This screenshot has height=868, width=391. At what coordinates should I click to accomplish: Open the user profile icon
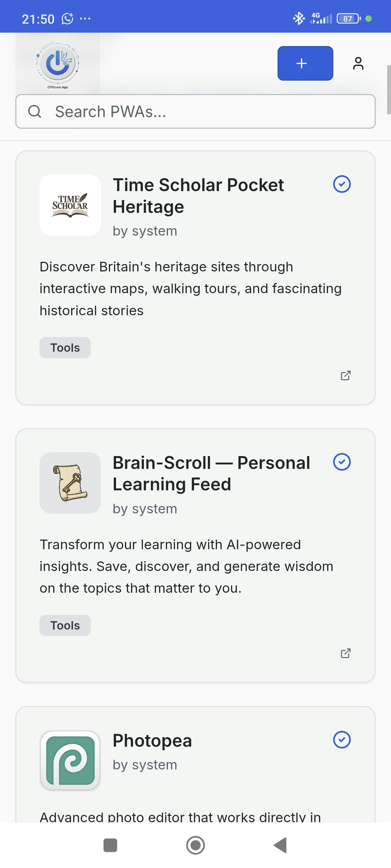pos(358,63)
